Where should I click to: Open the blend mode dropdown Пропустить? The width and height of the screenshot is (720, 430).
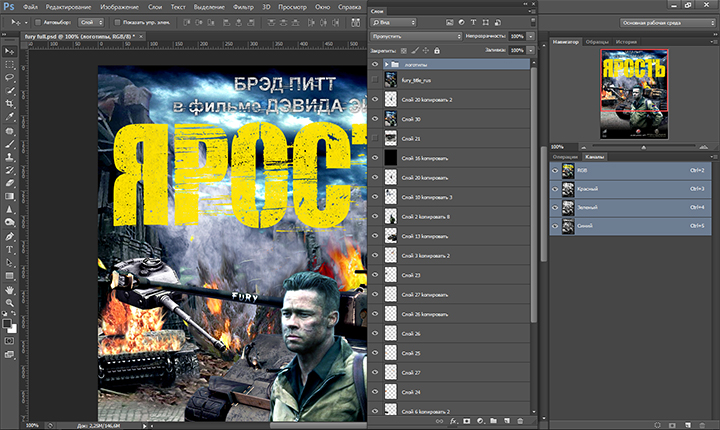coord(416,34)
